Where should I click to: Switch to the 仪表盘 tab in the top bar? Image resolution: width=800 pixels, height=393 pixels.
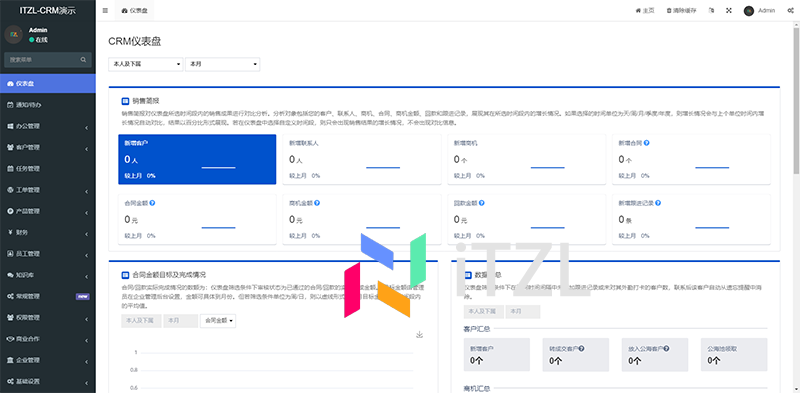click(135, 10)
